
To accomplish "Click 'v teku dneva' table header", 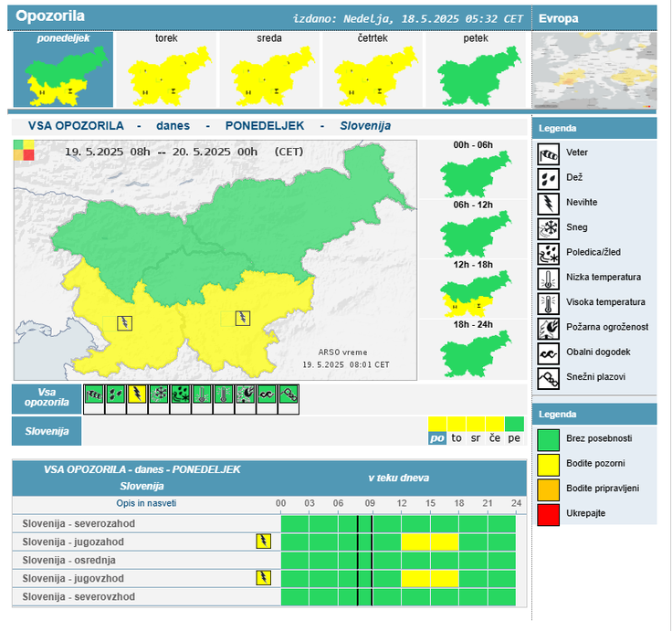I will [399, 478].
